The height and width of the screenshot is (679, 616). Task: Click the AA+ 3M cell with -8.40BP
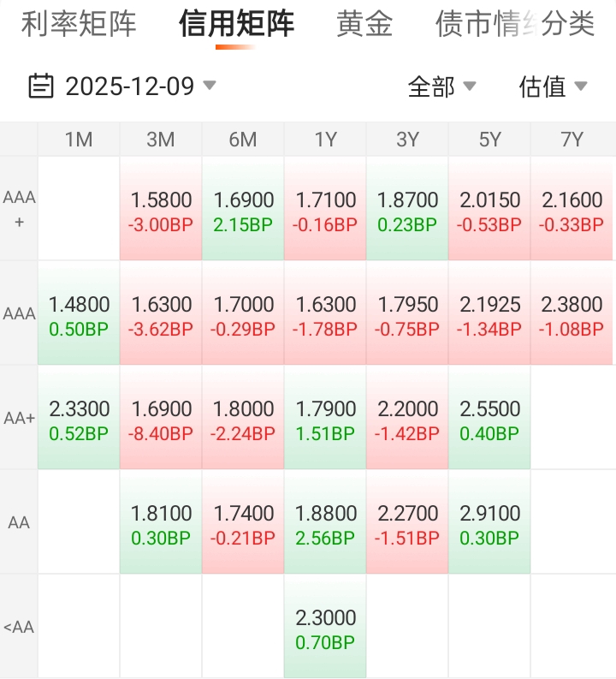(x=161, y=420)
